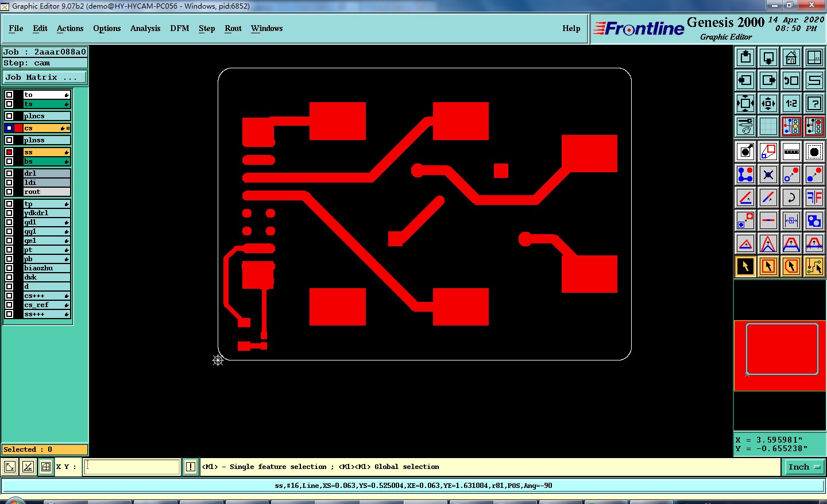
Task: Click the second coordinate mode button at bottom-left
Action: 28,467
